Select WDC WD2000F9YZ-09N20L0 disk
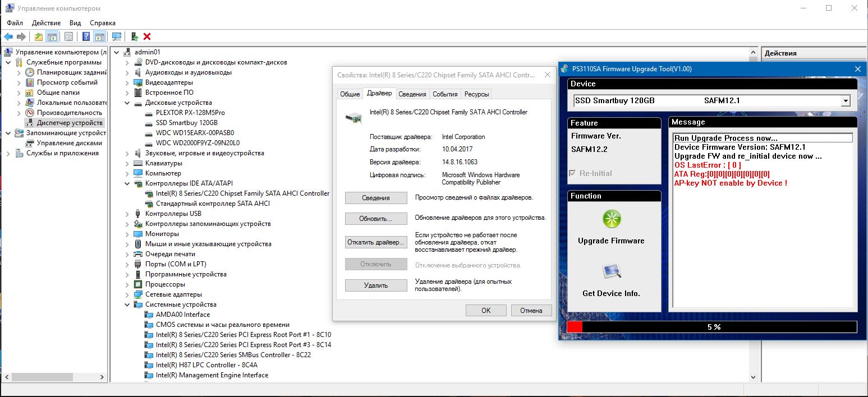This screenshot has height=397, width=868. coord(198,143)
